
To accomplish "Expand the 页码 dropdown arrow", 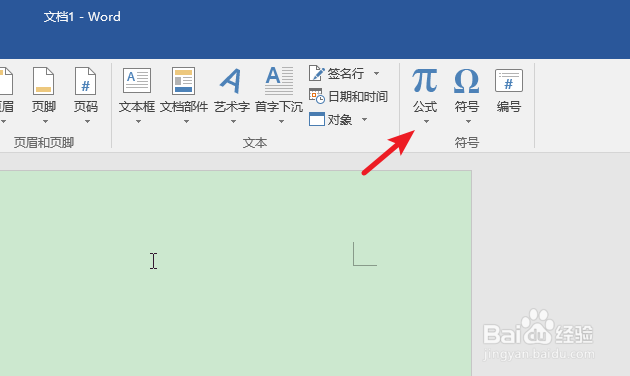I will 87,121.
